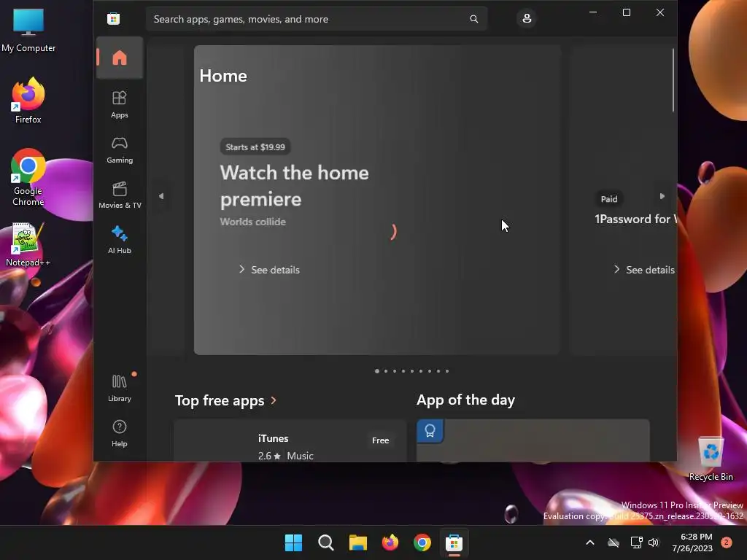The width and height of the screenshot is (747, 560).
Task: Select the Firefox desktop shortcut
Action: pos(28,101)
